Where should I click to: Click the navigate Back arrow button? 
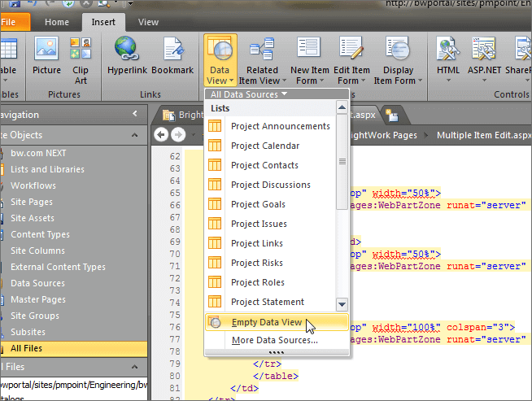pyautogui.click(x=161, y=135)
